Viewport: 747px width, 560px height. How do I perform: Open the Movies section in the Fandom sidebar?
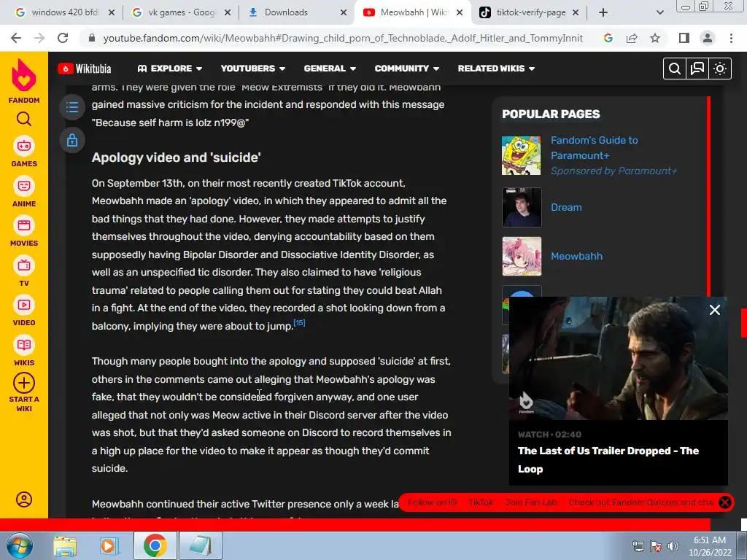24,232
